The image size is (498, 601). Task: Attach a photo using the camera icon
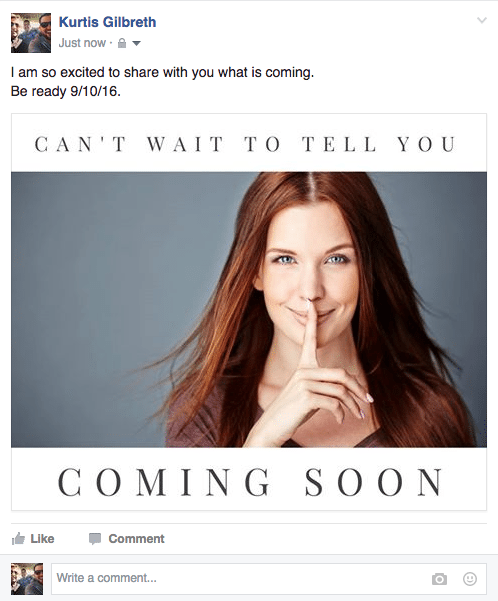(x=439, y=579)
